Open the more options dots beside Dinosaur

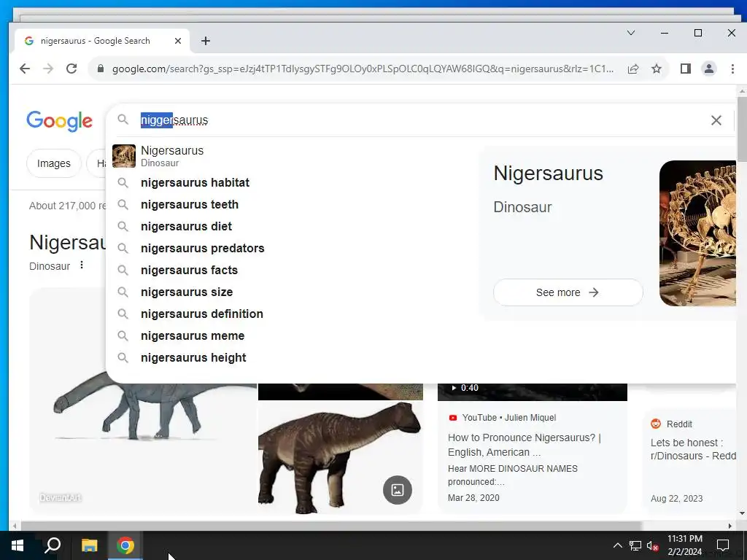click(82, 265)
